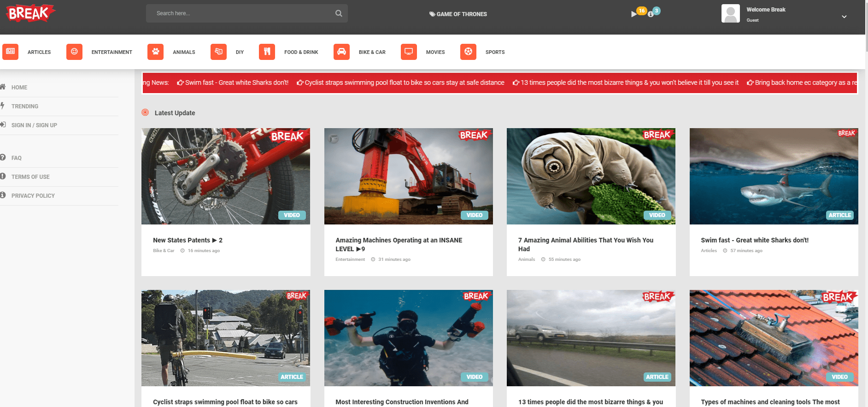Click the Movies screen icon
This screenshot has width=868, height=407.
[x=409, y=52]
